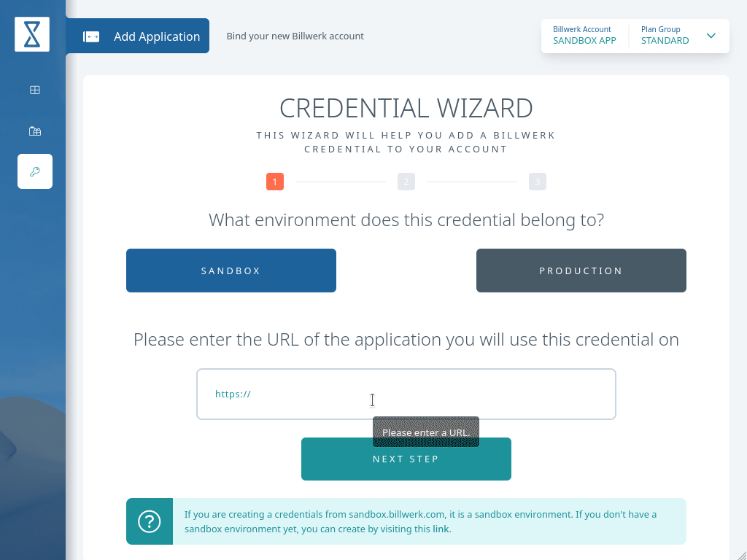This screenshot has width=747, height=560.
Task: Choose the PRODUCTION environment option
Action: click(x=581, y=271)
